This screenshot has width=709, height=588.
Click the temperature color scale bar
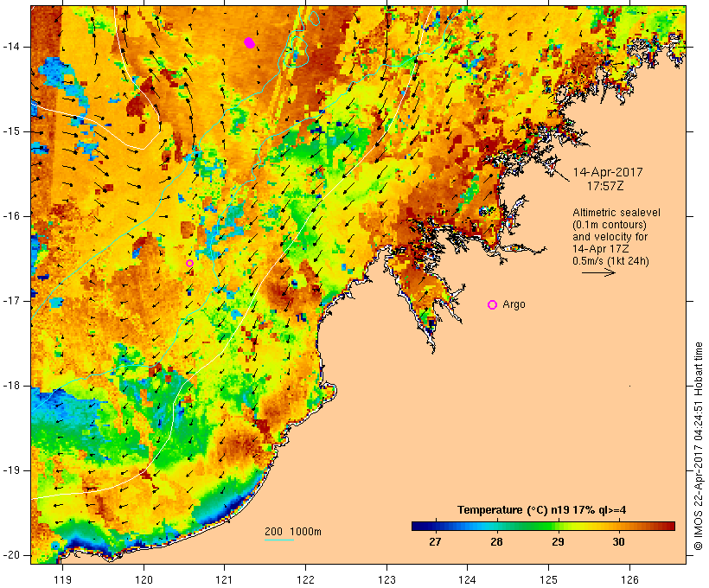(543, 526)
